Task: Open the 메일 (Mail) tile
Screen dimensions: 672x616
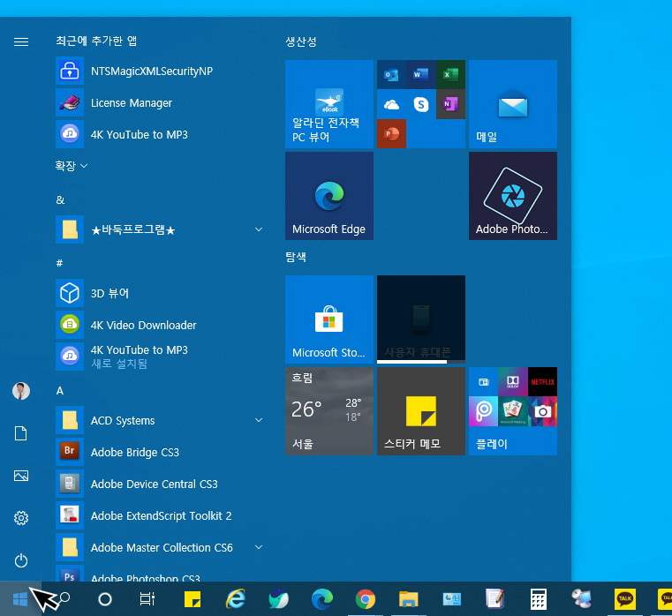Action: tap(512, 104)
